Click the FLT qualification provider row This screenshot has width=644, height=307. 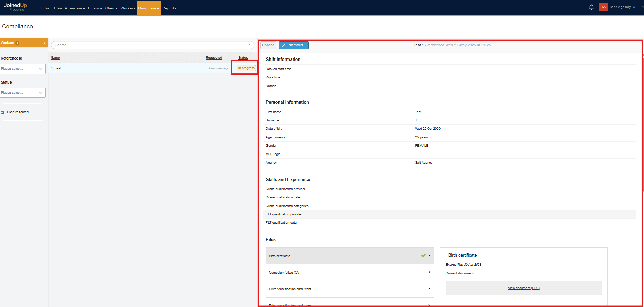click(450, 214)
